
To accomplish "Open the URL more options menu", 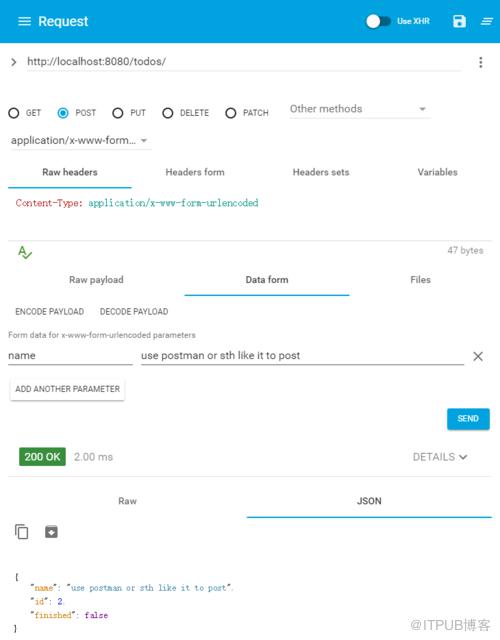I will [x=480, y=62].
